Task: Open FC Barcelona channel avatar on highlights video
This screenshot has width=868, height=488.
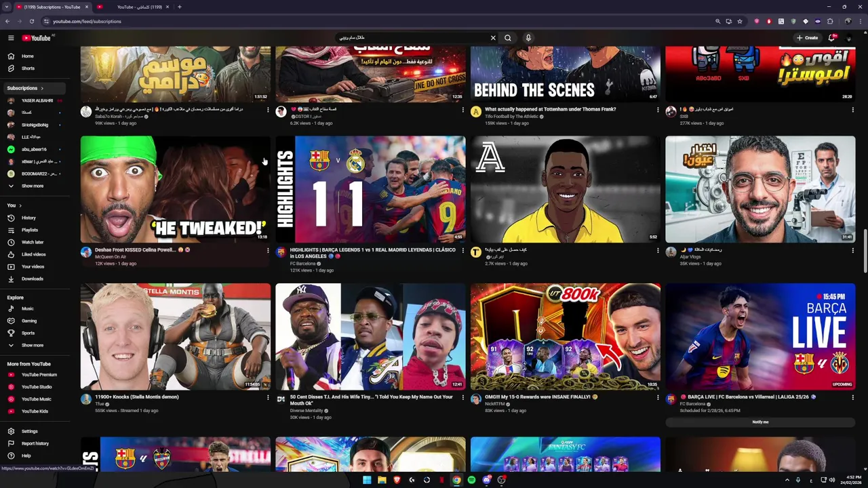Action: [x=281, y=252]
